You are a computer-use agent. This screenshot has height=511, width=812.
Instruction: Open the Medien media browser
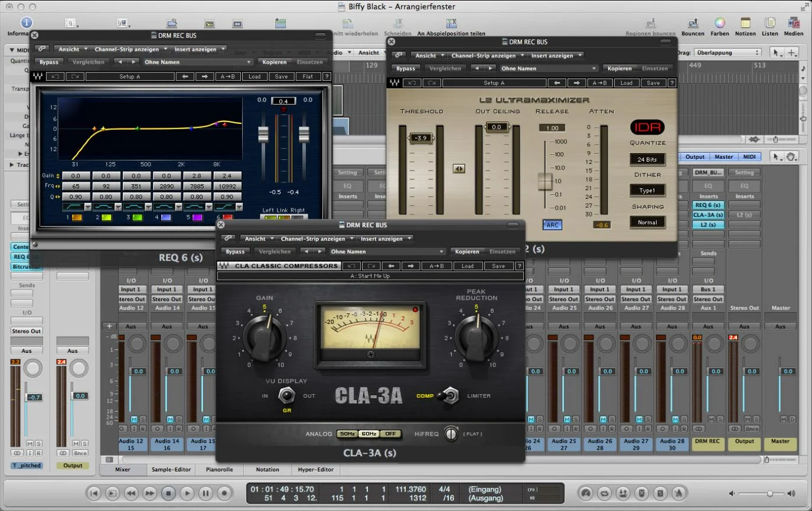pos(793,24)
